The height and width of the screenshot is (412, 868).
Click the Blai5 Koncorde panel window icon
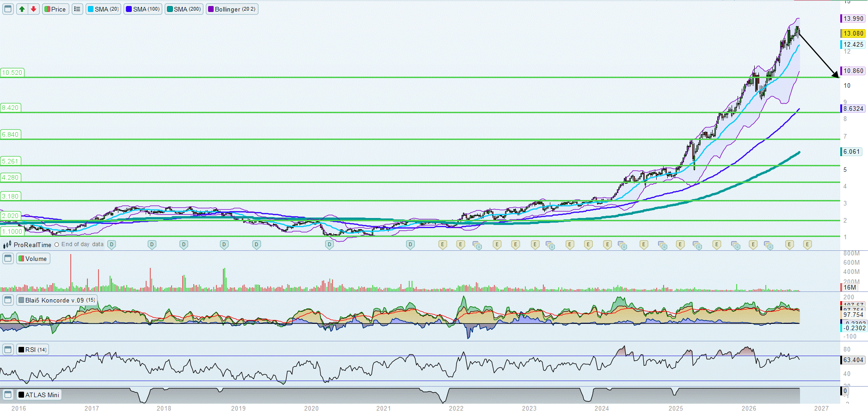pyautogui.click(x=8, y=300)
